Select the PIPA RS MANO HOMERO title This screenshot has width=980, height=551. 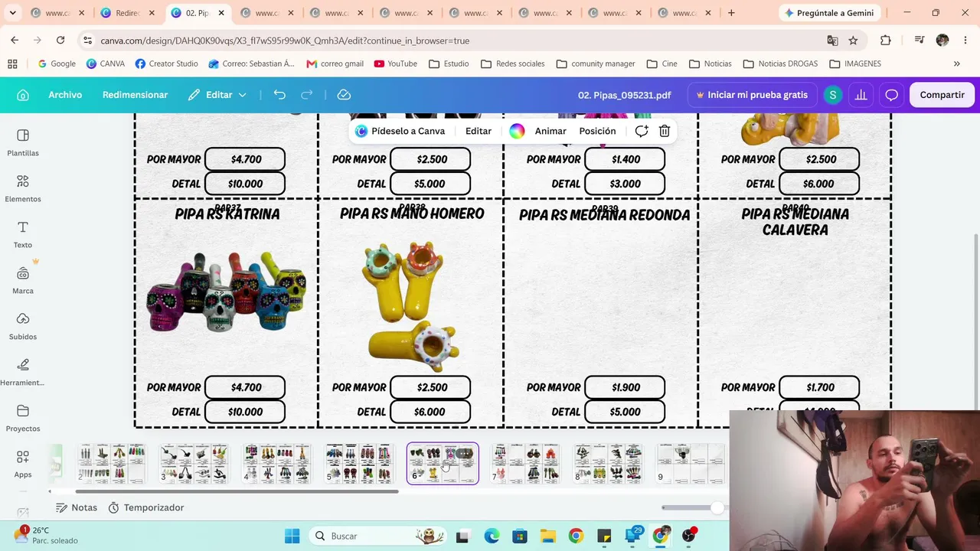tap(412, 214)
